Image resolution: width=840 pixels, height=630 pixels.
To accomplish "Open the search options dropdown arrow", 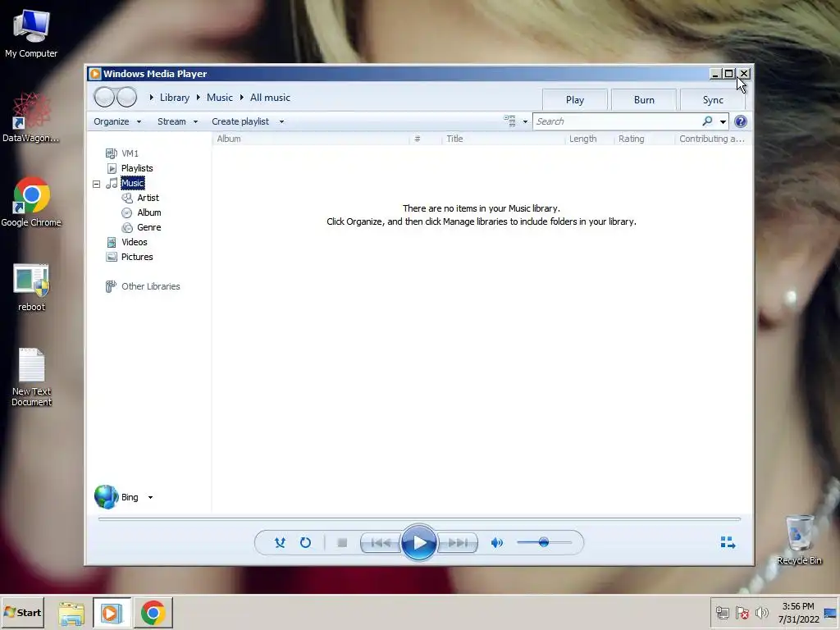I will click(x=723, y=121).
